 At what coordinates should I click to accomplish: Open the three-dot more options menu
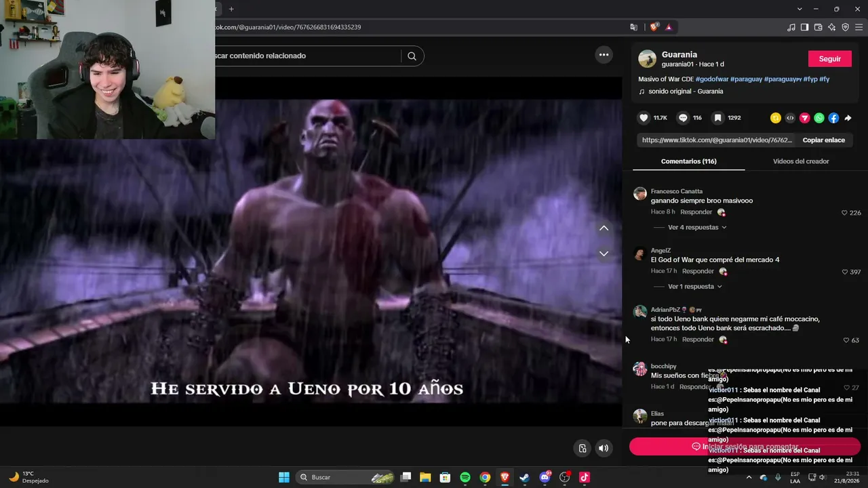pos(604,55)
